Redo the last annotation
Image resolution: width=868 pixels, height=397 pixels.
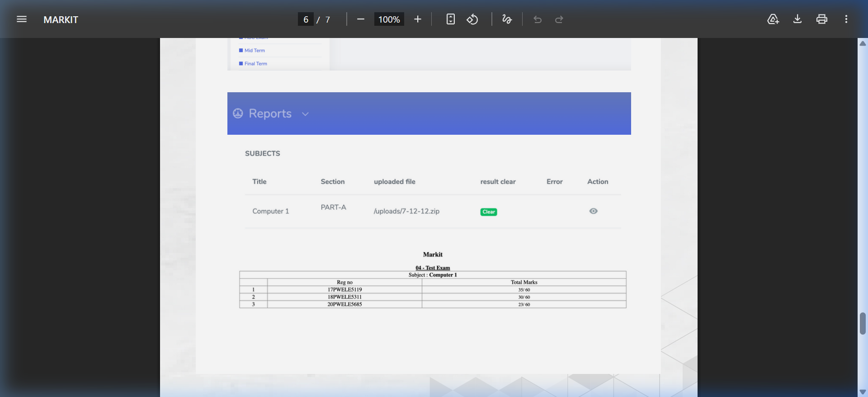559,19
